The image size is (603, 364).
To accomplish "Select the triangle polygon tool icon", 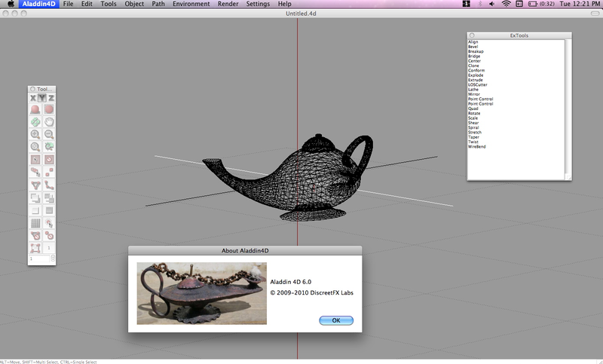I will (x=35, y=185).
